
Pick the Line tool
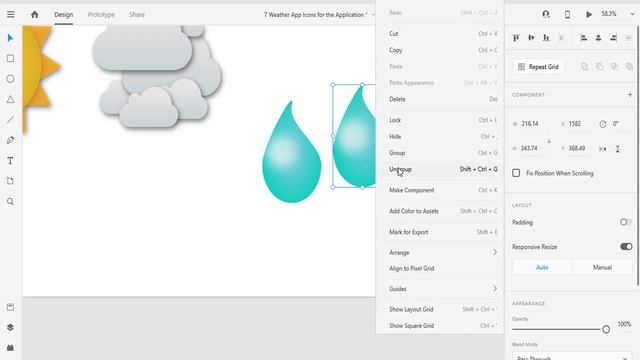(11, 120)
